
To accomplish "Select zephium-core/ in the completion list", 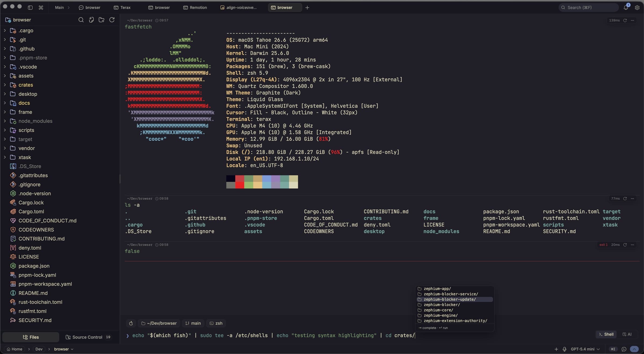I will 455,310.
